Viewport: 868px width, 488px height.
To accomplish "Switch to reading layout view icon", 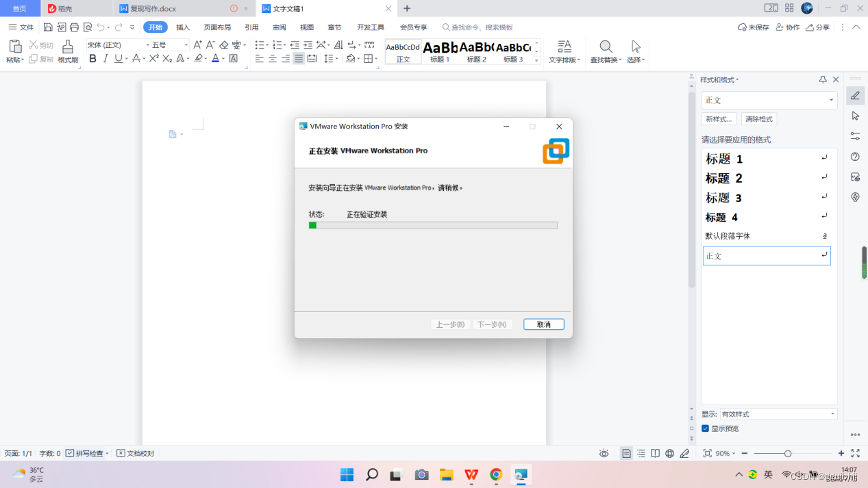I will pos(656,454).
